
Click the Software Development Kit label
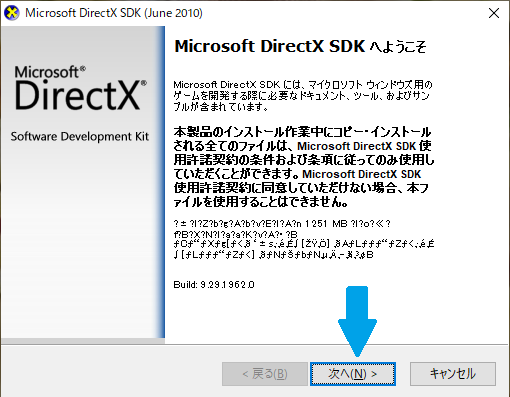(x=80, y=137)
